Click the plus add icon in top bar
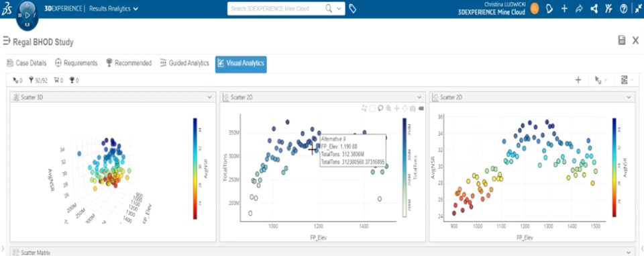The width and height of the screenshot is (644, 256). 564,9
